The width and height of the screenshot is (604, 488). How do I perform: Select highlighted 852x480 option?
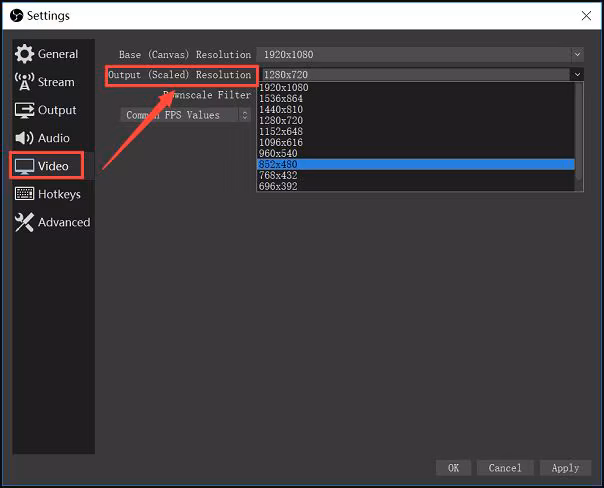coord(416,164)
